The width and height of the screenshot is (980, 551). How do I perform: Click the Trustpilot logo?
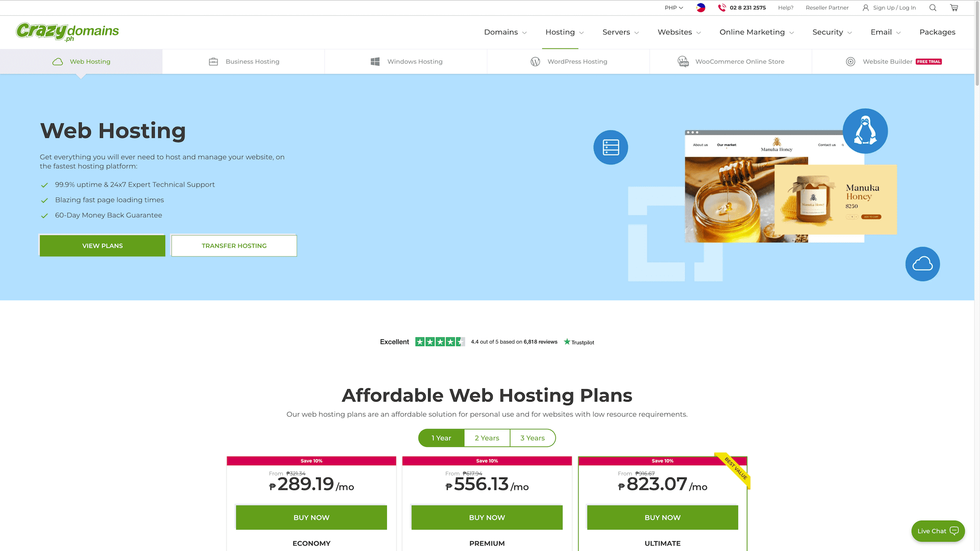click(x=579, y=342)
